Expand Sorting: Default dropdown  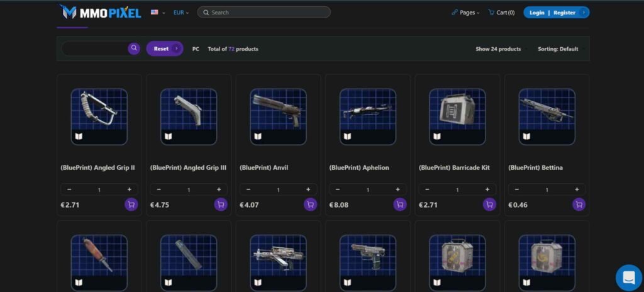560,49
